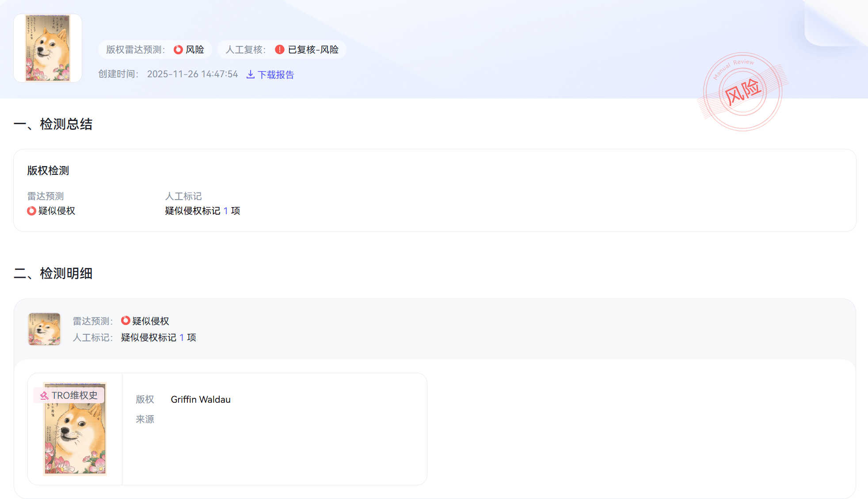Click the 一、检测总结 section heading
Screen dimensions: 868x499
(53, 124)
